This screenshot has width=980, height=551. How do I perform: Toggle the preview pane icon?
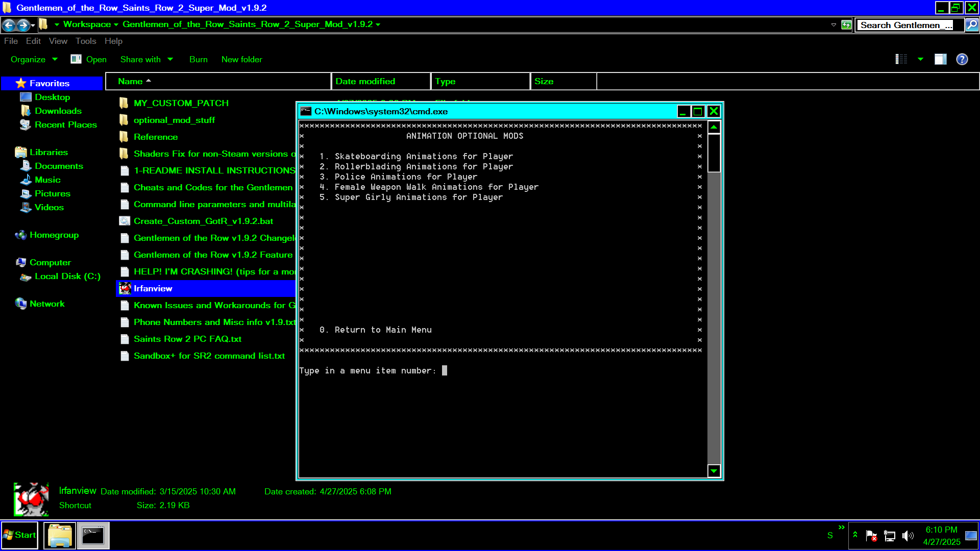point(940,59)
